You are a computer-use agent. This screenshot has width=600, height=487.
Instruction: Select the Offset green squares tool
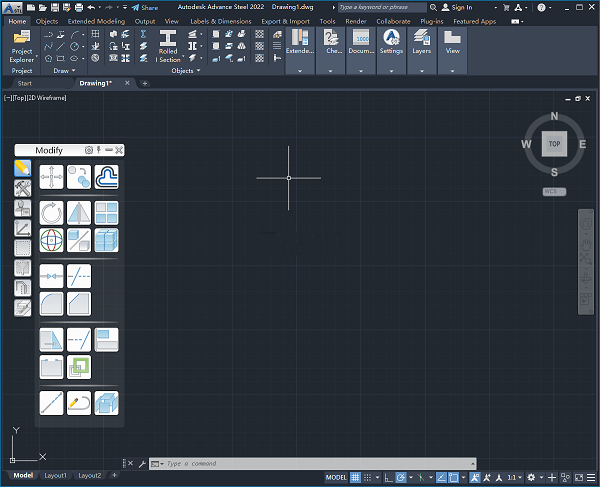[79, 367]
